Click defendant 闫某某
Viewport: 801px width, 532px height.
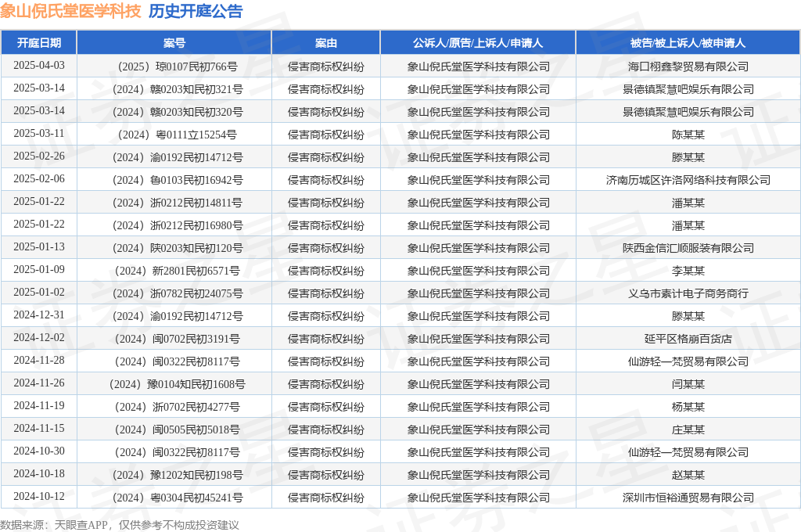point(688,384)
